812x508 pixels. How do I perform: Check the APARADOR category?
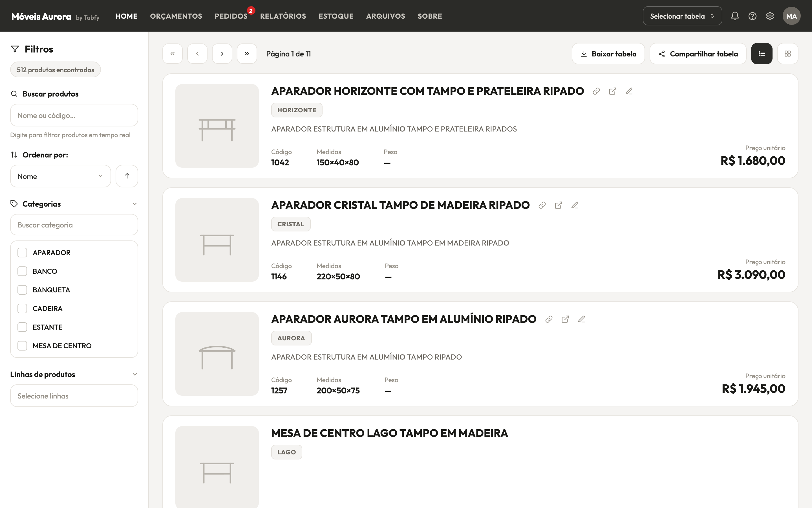pos(22,252)
